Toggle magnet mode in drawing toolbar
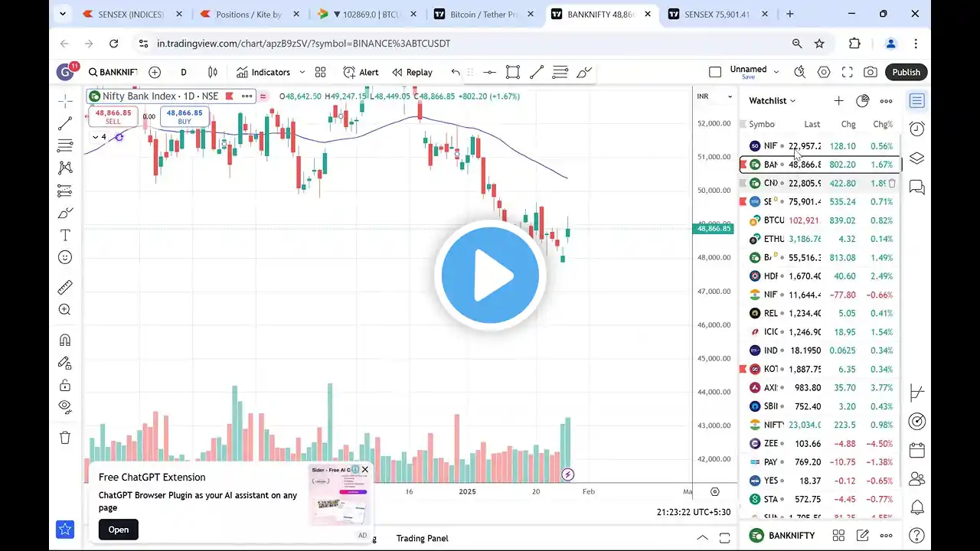Viewport: 980px width, 551px height. [x=65, y=341]
